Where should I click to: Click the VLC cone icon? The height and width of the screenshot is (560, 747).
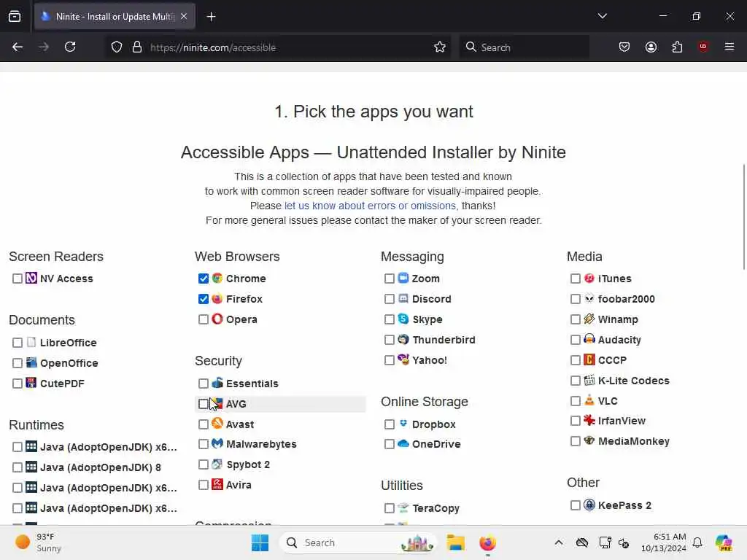click(589, 400)
